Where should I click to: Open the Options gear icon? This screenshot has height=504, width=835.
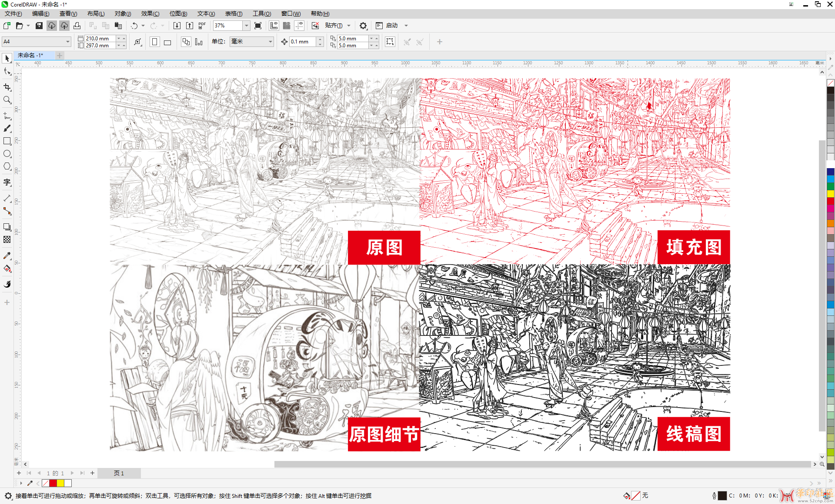(363, 26)
